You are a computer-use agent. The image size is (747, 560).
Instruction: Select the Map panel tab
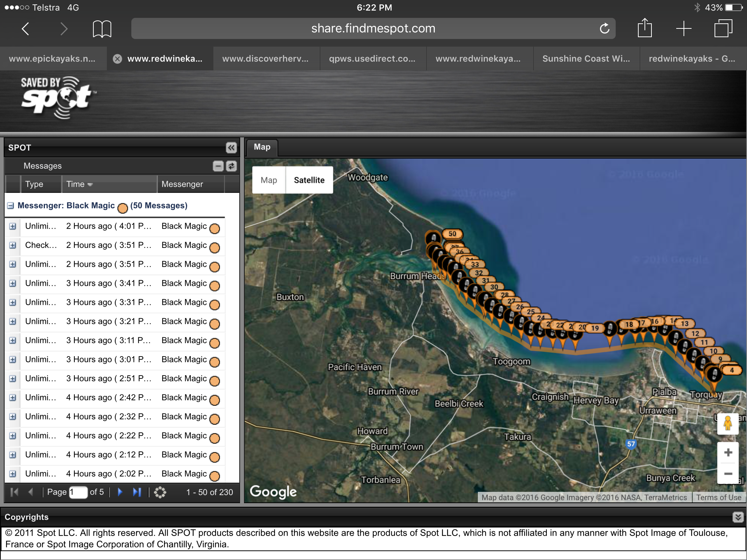tap(262, 147)
